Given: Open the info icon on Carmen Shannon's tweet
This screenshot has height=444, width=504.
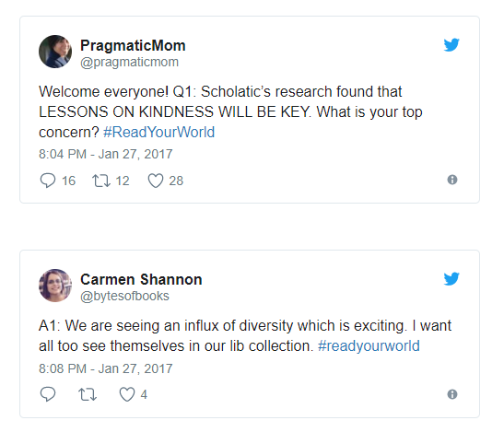Looking at the screenshot, I should 452,394.
